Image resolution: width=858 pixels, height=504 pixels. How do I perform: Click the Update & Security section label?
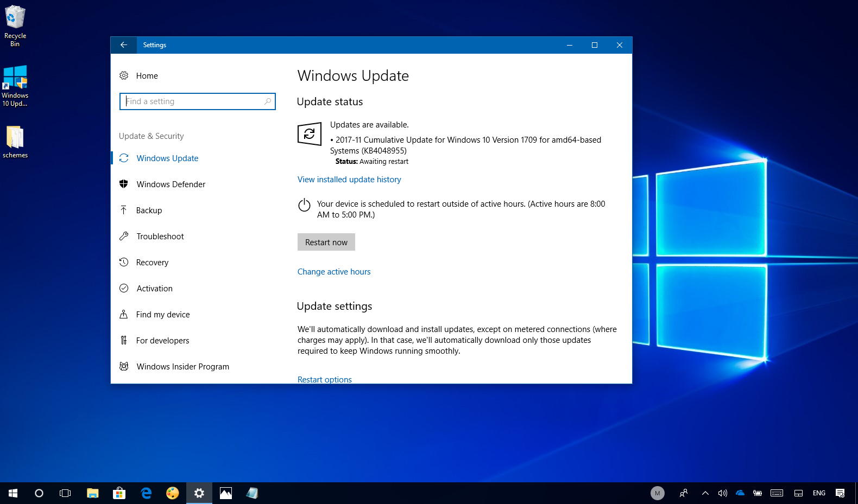(x=152, y=136)
